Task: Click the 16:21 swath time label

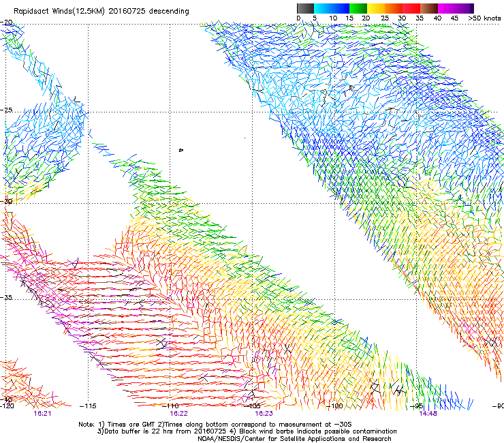Action: [42, 414]
